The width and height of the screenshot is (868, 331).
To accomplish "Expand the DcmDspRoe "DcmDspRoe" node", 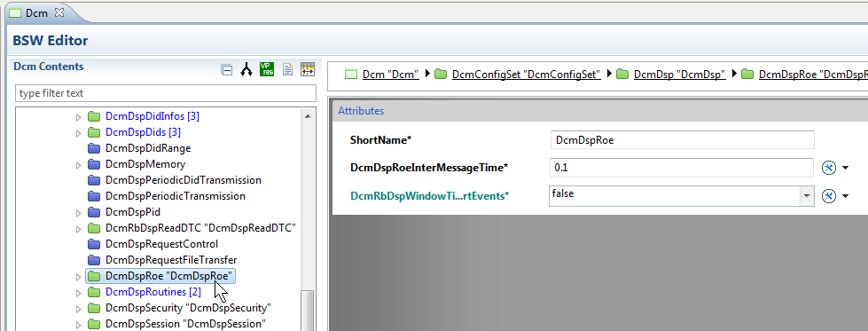I will (78, 276).
